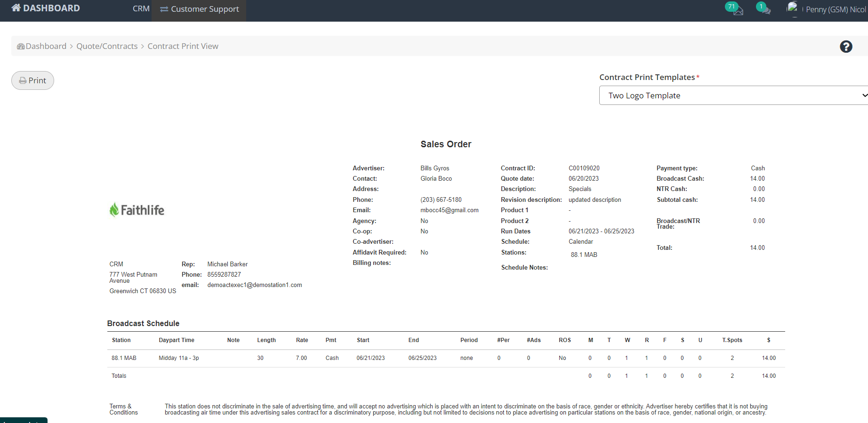Click end date cell 06/25/2023
Viewport: 868px width, 423px height.
point(422,358)
